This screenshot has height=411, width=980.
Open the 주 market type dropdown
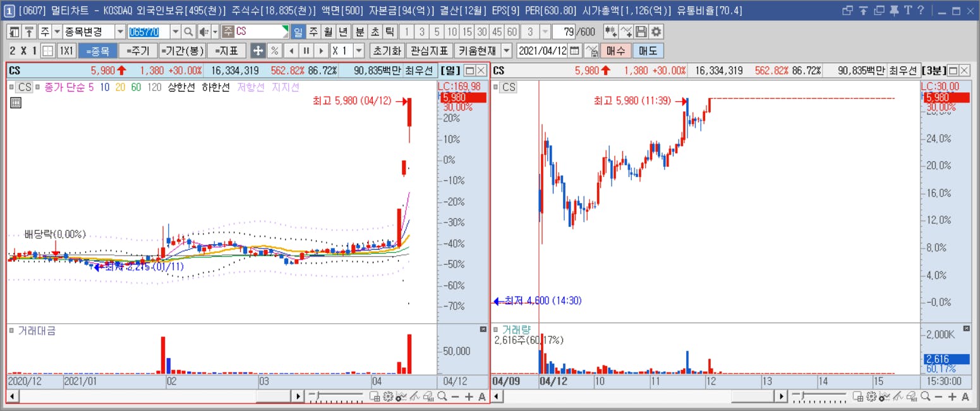point(56,32)
